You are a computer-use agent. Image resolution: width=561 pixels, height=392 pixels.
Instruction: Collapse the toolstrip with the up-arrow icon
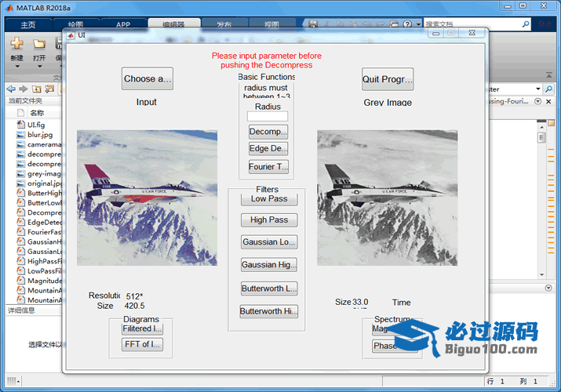click(x=548, y=74)
